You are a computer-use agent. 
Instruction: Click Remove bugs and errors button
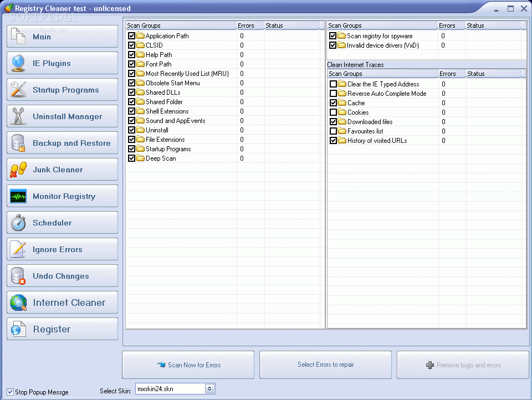point(463,365)
